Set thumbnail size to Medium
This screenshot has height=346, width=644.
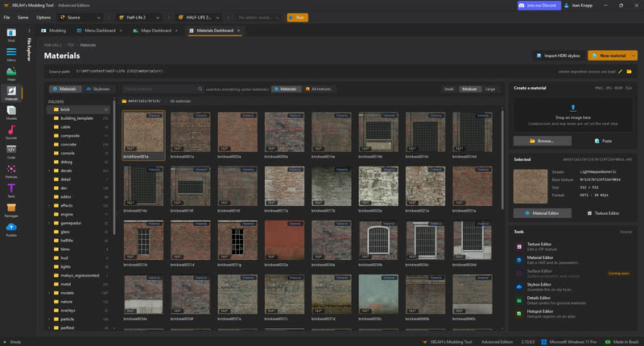pyautogui.click(x=469, y=89)
